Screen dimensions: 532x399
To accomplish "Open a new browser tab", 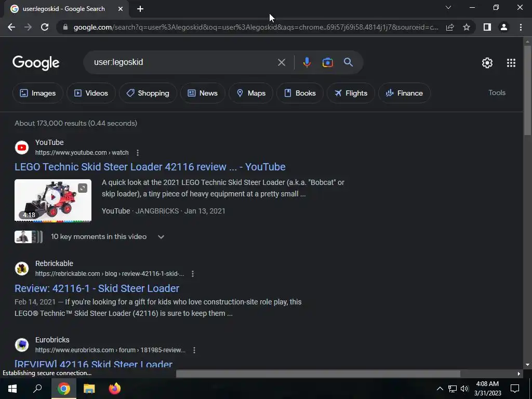I will [140, 9].
